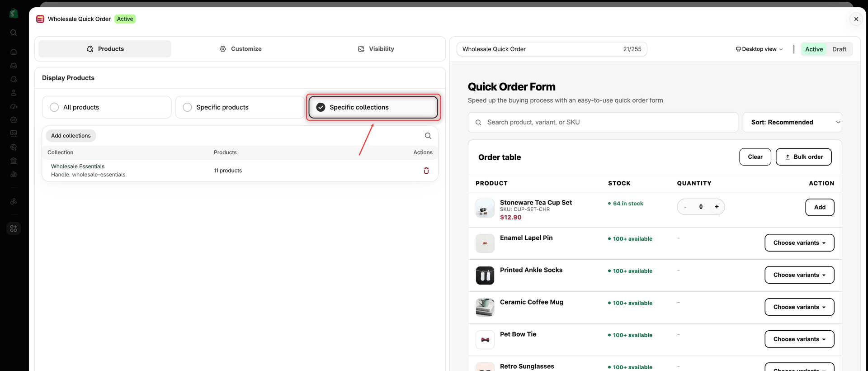Screen dimensions: 868x371
Task: Open Content using the sidebar image icon
Action: coord(14,133)
